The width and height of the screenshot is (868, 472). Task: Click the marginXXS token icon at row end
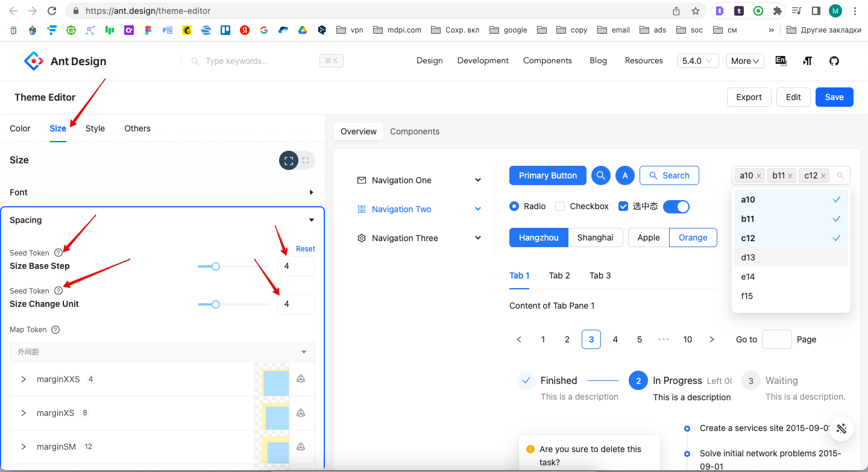[x=301, y=379]
